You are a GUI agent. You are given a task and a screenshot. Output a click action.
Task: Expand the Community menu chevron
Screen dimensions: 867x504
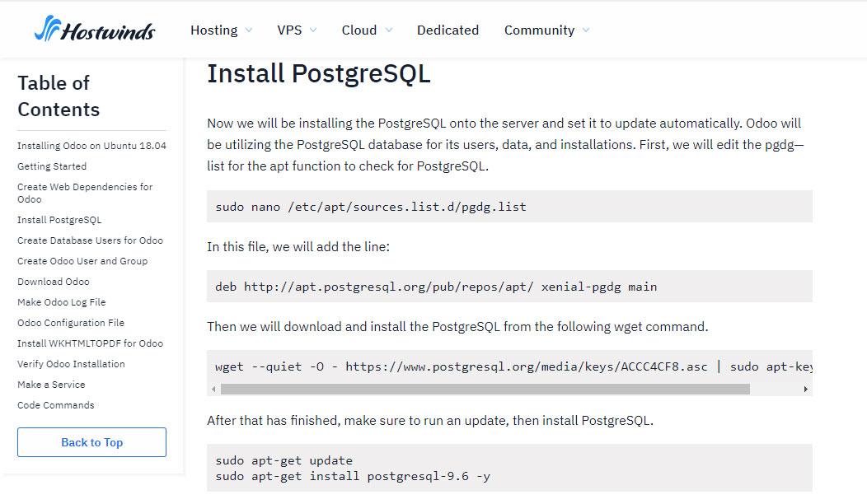click(x=586, y=30)
